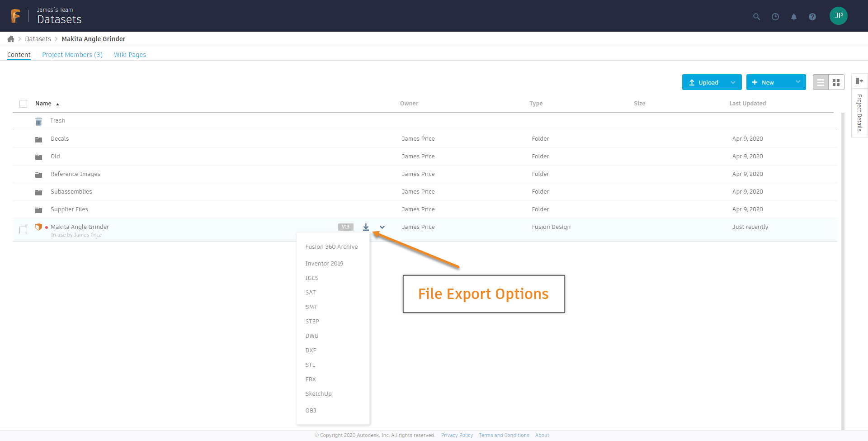Open the Wiki Pages tab
The width and height of the screenshot is (868, 441).
(x=130, y=54)
